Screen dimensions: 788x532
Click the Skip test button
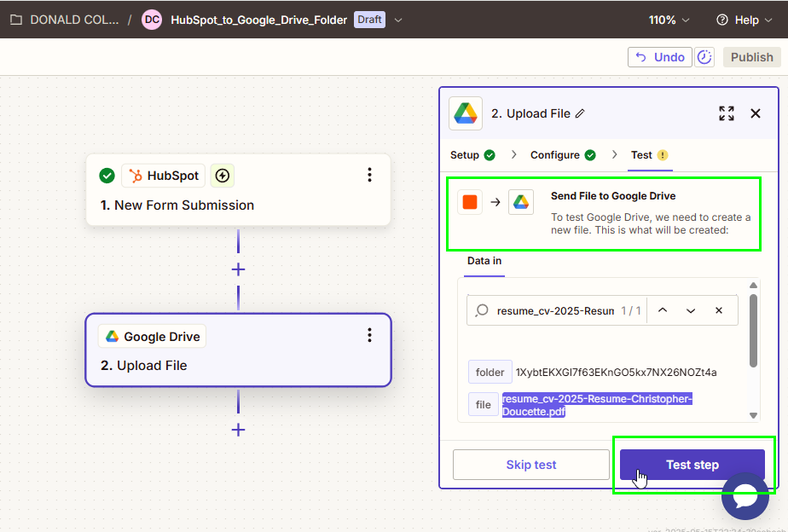531,465
